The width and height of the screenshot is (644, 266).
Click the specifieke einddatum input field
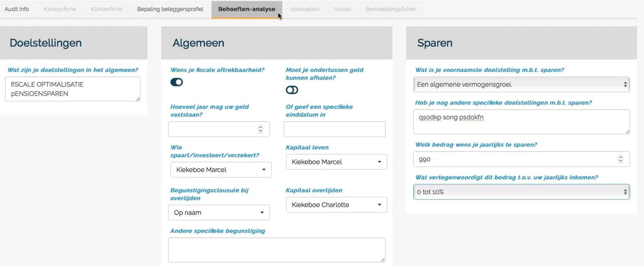coord(334,129)
